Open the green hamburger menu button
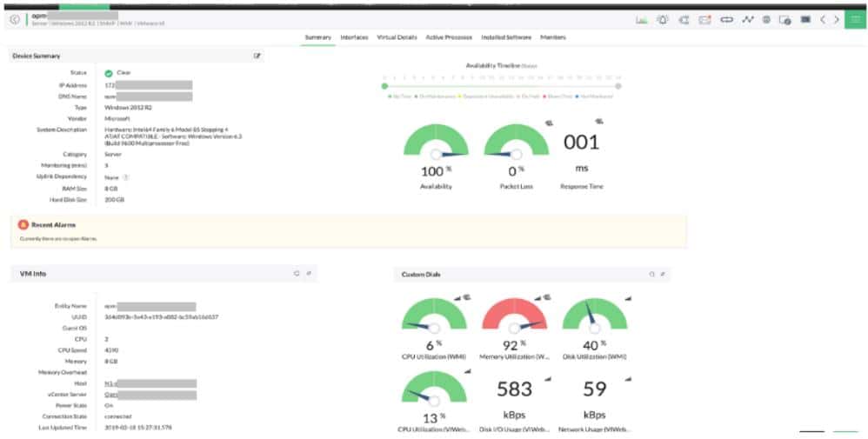Viewport: 868px width, 439px height. 856,19
